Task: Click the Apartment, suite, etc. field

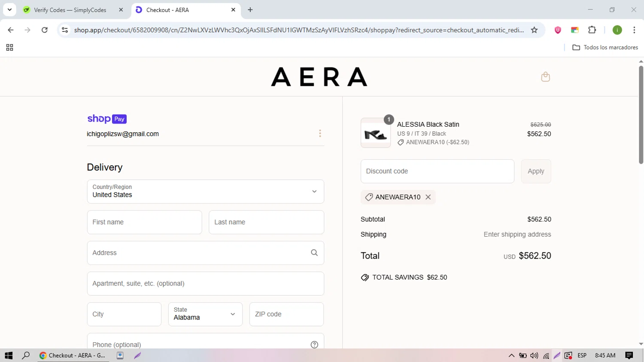Action: tap(206, 283)
